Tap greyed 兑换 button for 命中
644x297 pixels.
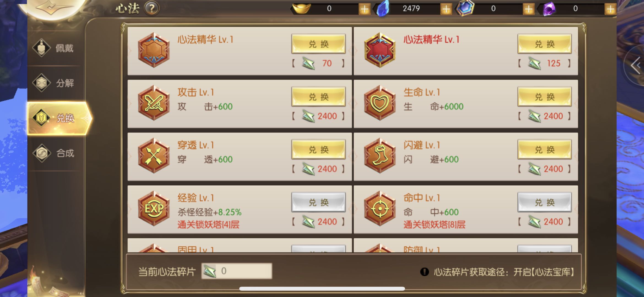click(x=545, y=202)
